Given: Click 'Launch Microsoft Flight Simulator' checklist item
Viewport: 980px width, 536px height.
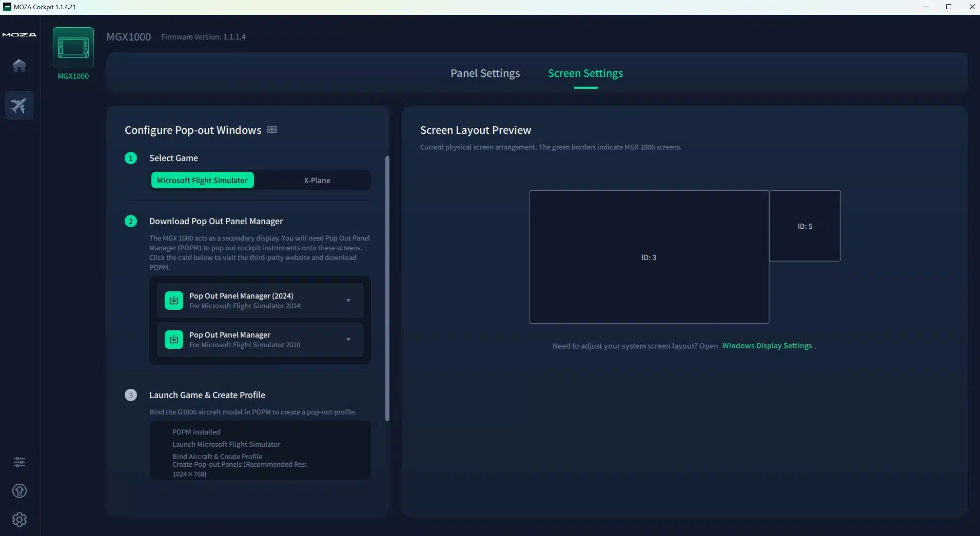Looking at the screenshot, I should point(226,444).
